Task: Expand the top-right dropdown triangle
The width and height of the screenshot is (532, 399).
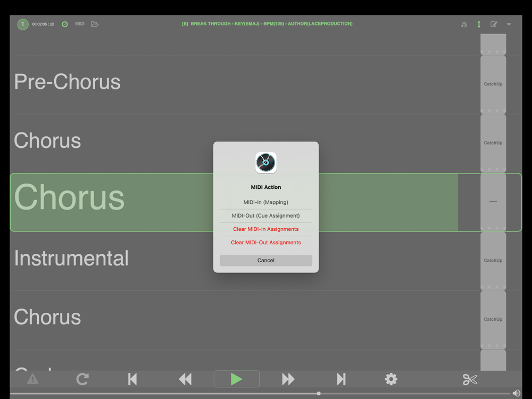Action: 509,24
